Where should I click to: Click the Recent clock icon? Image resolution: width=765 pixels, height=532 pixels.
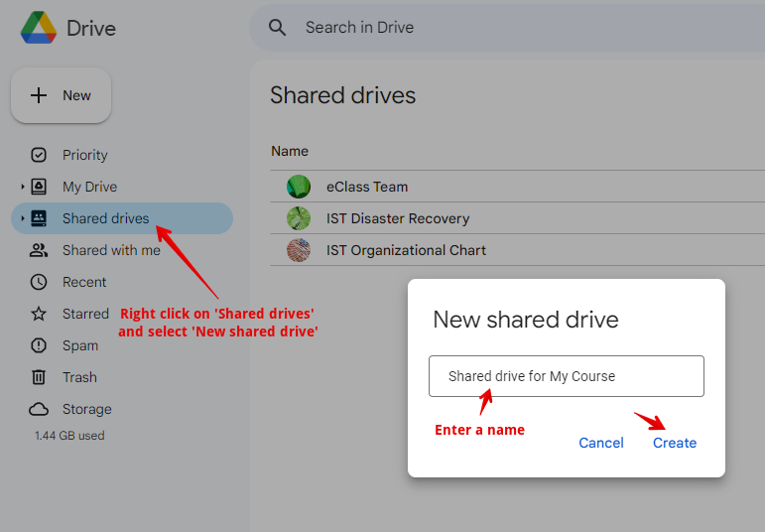point(39,282)
